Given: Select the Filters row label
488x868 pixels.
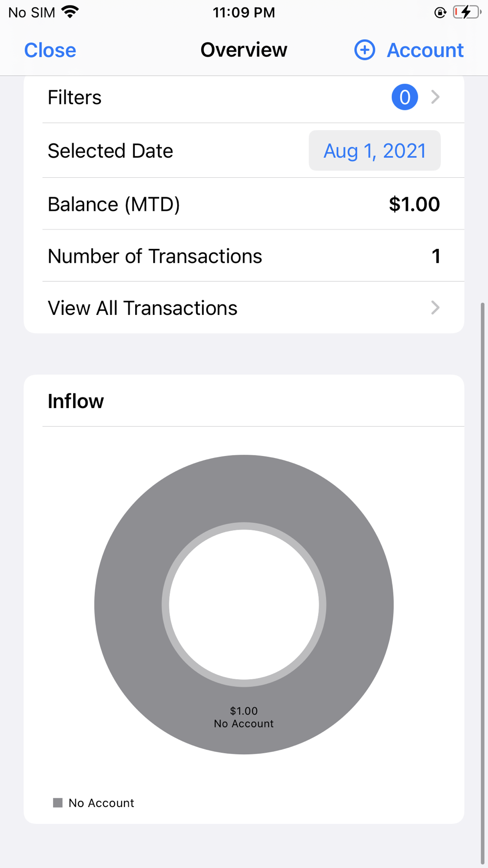Looking at the screenshot, I should 75,98.
